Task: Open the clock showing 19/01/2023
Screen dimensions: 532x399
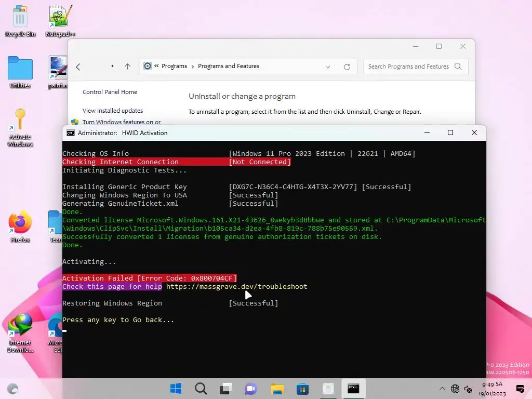Action: click(492, 389)
